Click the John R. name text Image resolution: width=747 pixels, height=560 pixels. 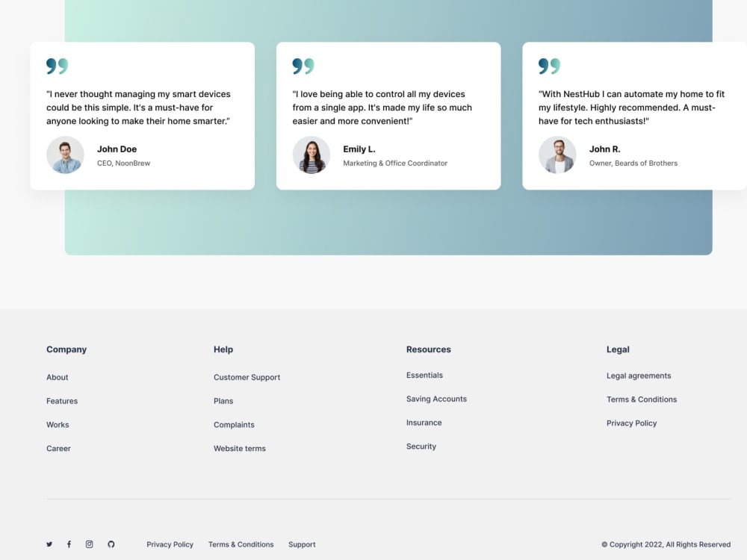coord(604,149)
